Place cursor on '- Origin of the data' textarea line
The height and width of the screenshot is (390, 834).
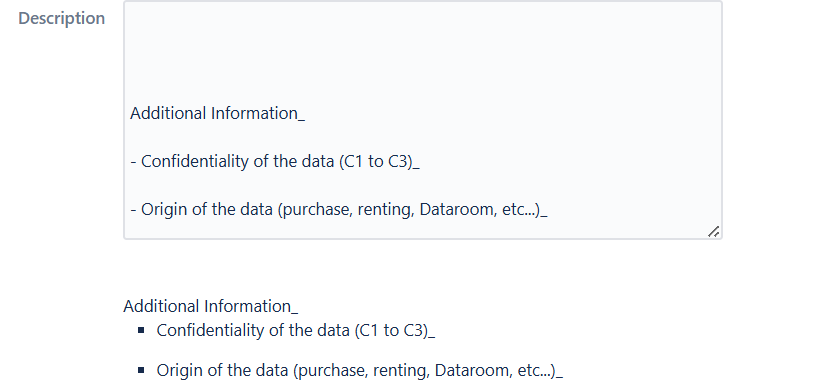point(339,209)
